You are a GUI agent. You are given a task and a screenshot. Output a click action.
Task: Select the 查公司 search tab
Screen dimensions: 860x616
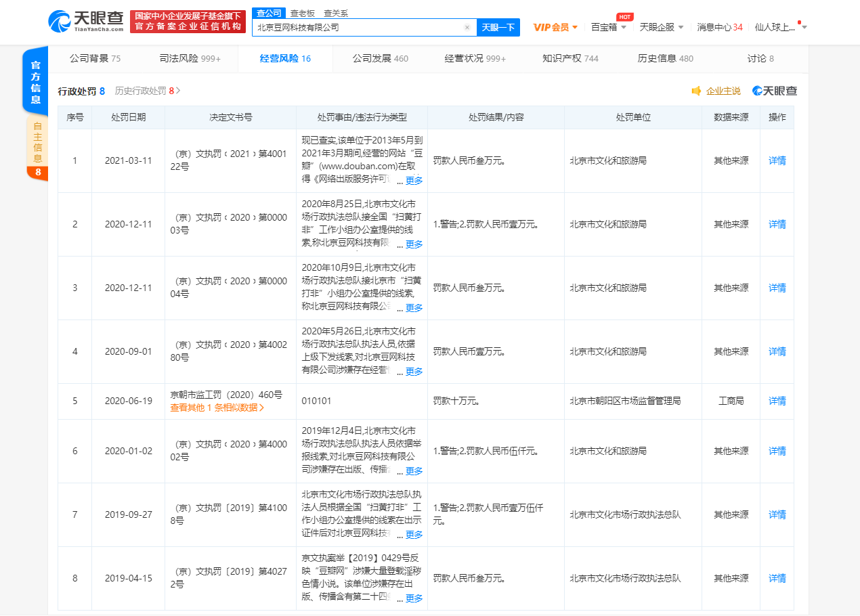tap(269, 13)
